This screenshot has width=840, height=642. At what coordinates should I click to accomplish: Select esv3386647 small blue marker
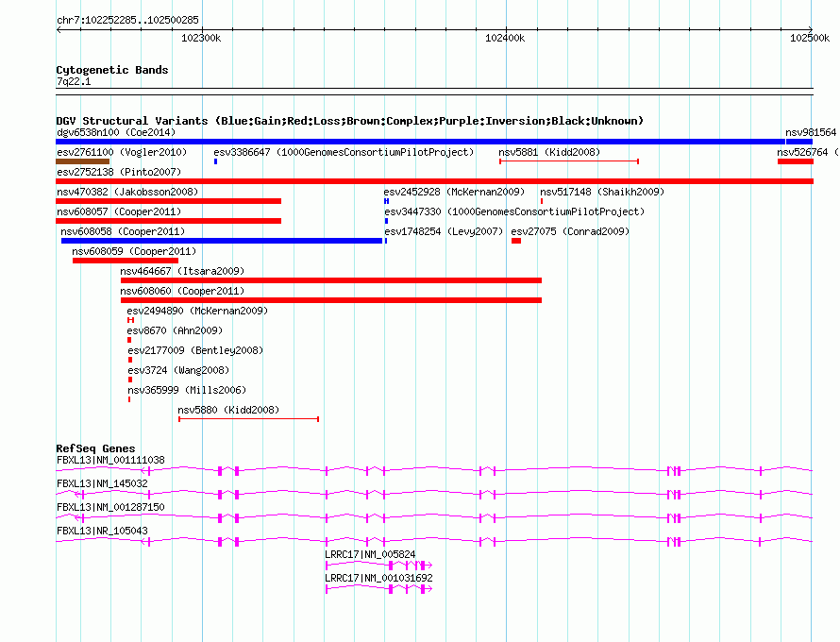pos(215,161)
